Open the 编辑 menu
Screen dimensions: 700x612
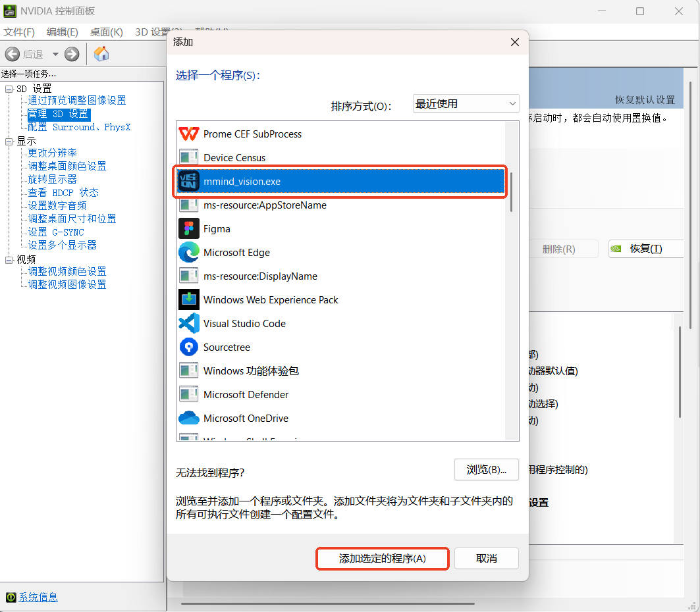[61, 32]
